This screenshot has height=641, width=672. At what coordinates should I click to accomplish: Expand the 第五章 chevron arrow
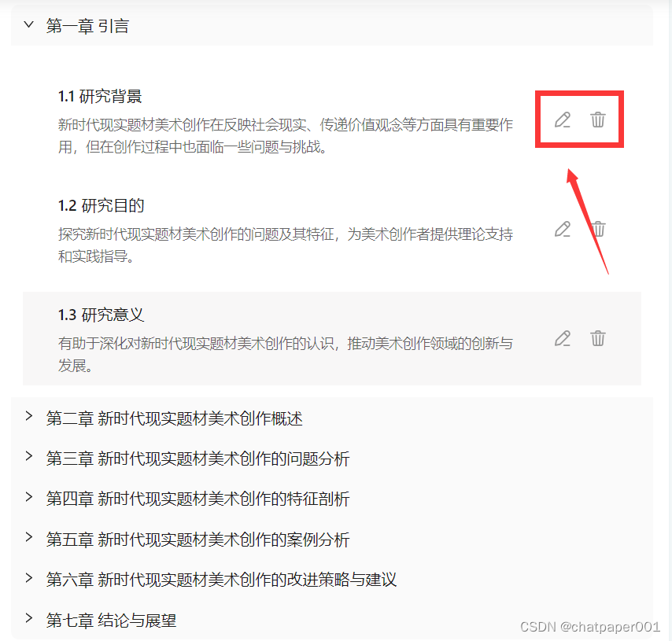(x=28, y=537)
